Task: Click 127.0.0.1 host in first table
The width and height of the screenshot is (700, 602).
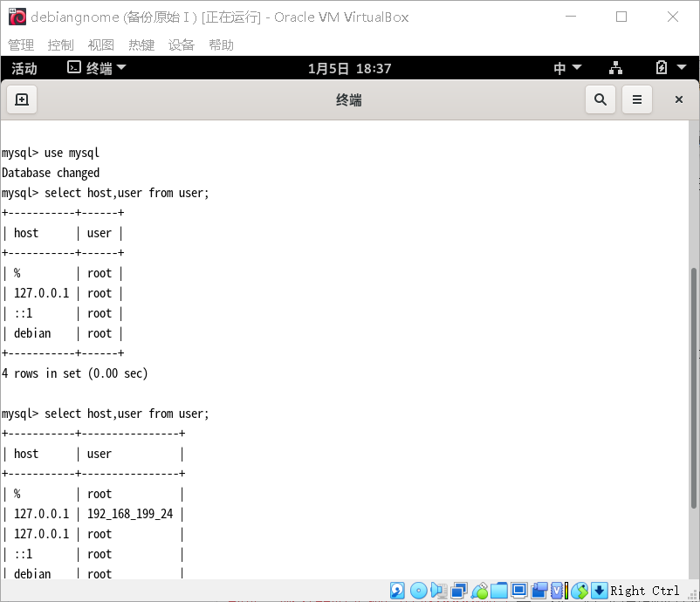Action: tap(42, 293)
